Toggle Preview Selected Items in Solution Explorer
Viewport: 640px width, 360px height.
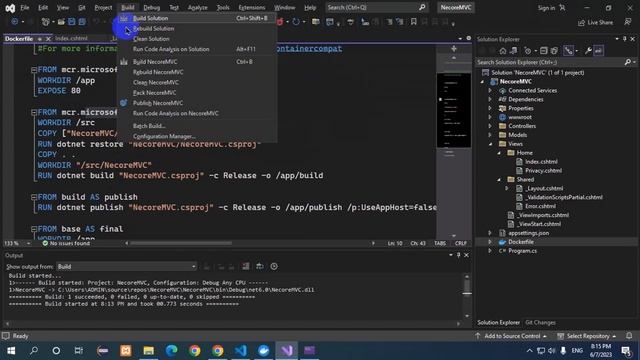(599, 51)
